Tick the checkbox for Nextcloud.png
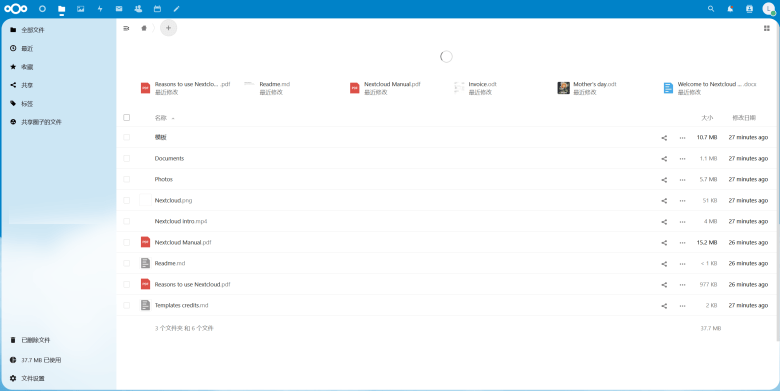Screen dimensions: 780x391 126,200
